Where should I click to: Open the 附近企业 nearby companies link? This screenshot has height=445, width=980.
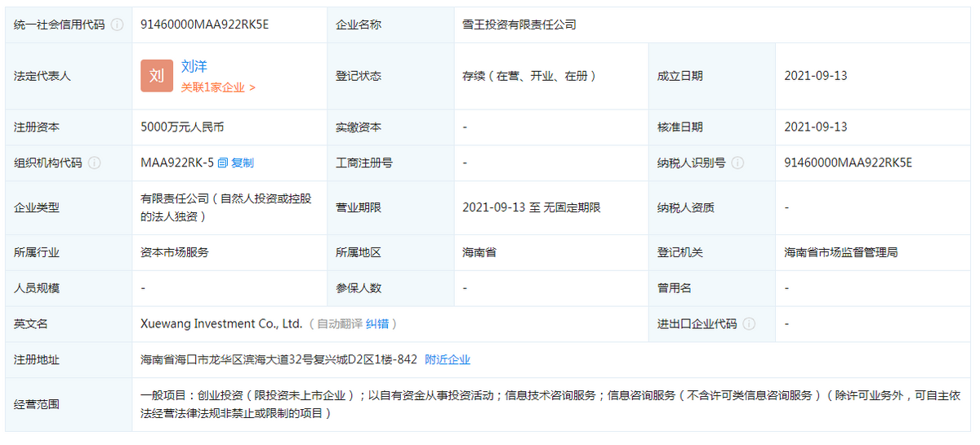click(x=448, y=360)
